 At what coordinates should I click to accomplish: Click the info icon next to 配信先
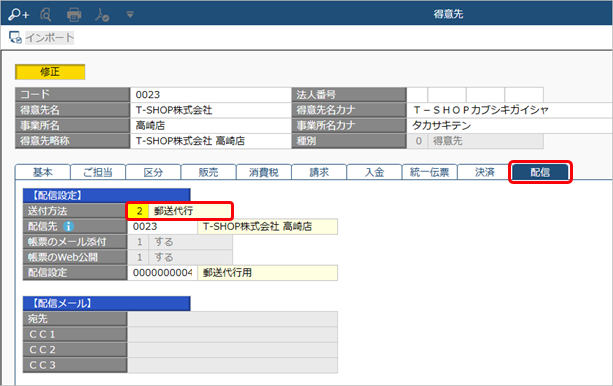68,226
